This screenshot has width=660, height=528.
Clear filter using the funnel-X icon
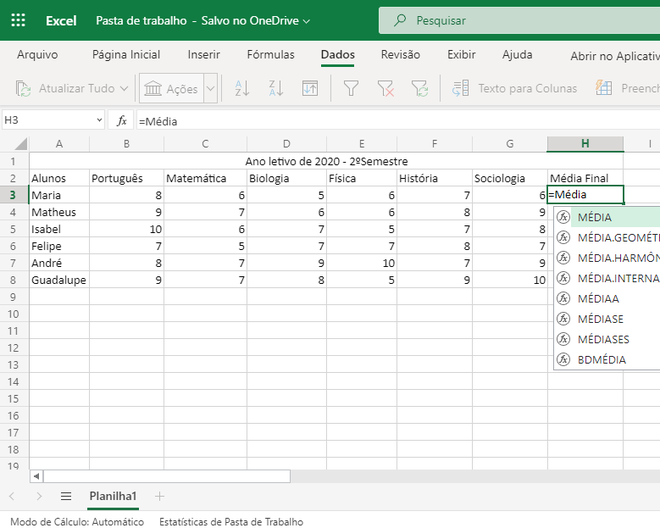click(385, 89)
